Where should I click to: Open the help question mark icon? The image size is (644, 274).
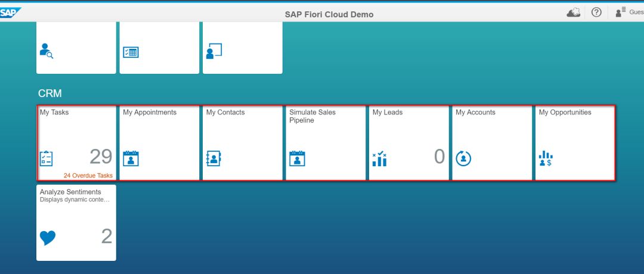coord(596,13)
